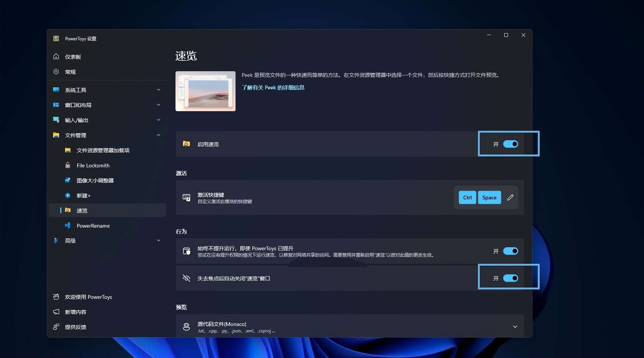The height and width of the screenshot is (358, 644).
Task: Open 文件资源管理器加载项 settings
Action: tap(103, 150)
